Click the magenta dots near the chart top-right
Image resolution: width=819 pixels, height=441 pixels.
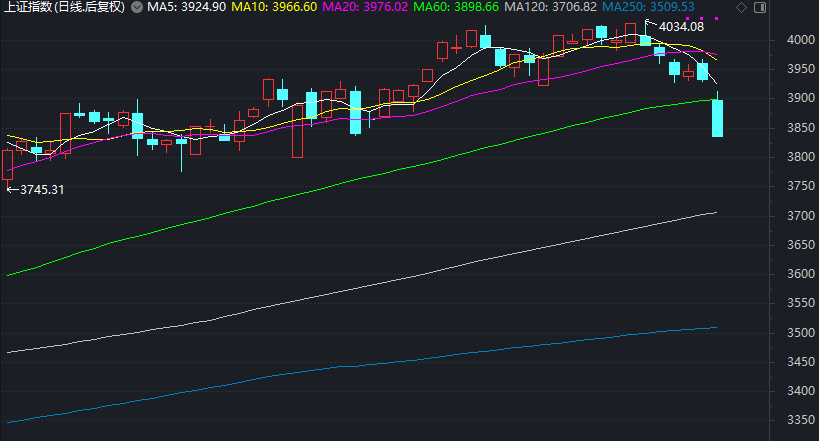[702, 19]
